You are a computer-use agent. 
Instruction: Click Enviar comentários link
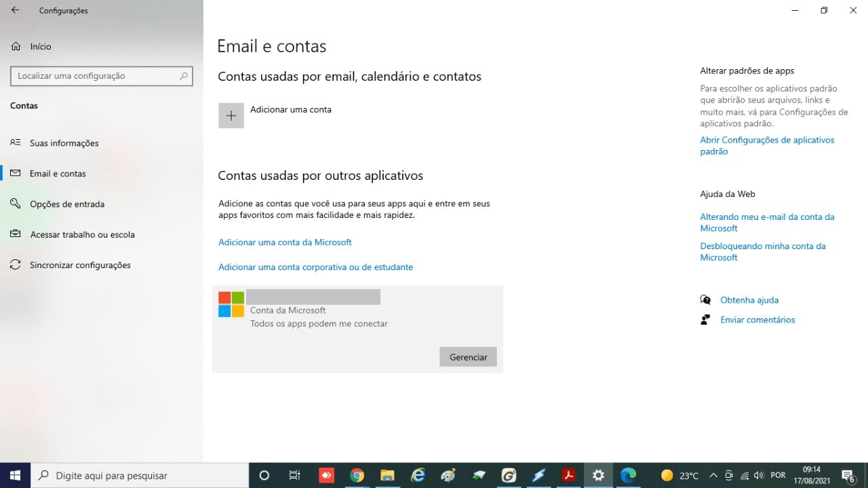point(757,320)
